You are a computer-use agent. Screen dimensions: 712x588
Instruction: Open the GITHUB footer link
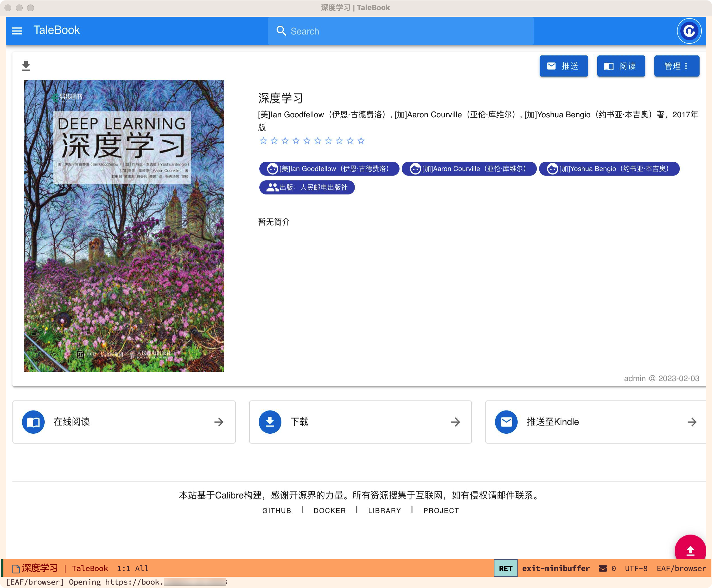[x=277, y=511]
